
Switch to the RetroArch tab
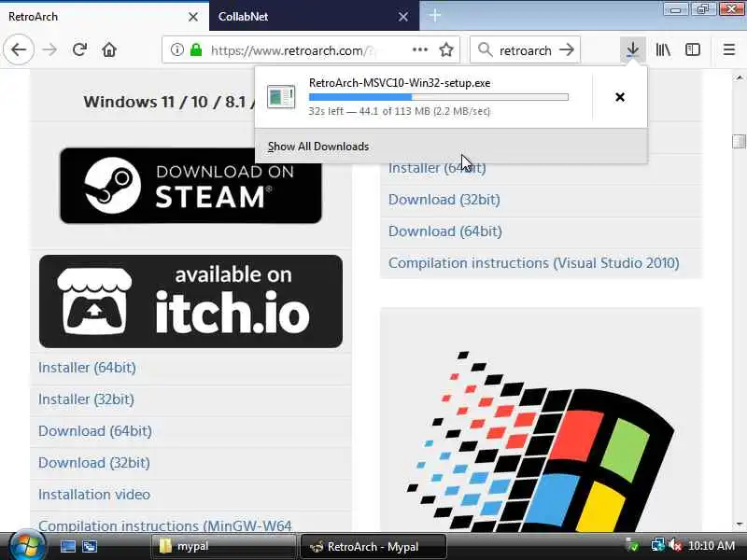(105, 17)
